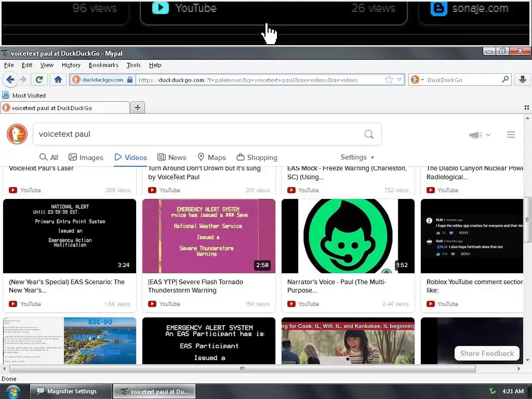The height and width of the screenshot is (399, 532).
Task: Open the Severe Thunderstorm Warning thumbnail
Action: click(x=209, y=236)
